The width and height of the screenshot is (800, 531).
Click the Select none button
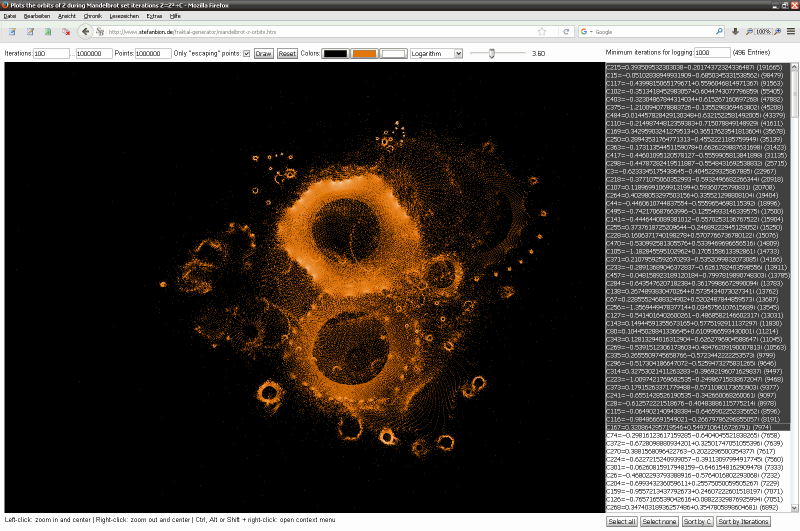tap(660, 522)
